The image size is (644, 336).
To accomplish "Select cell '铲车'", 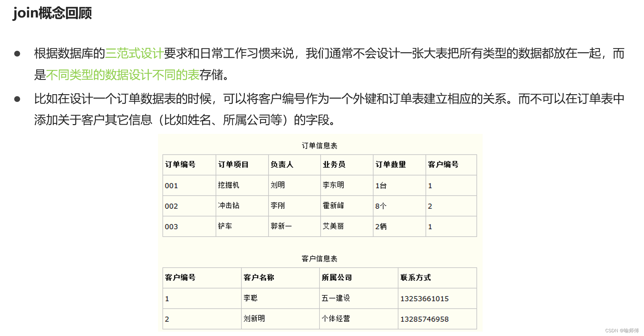I will coord(242,227).
